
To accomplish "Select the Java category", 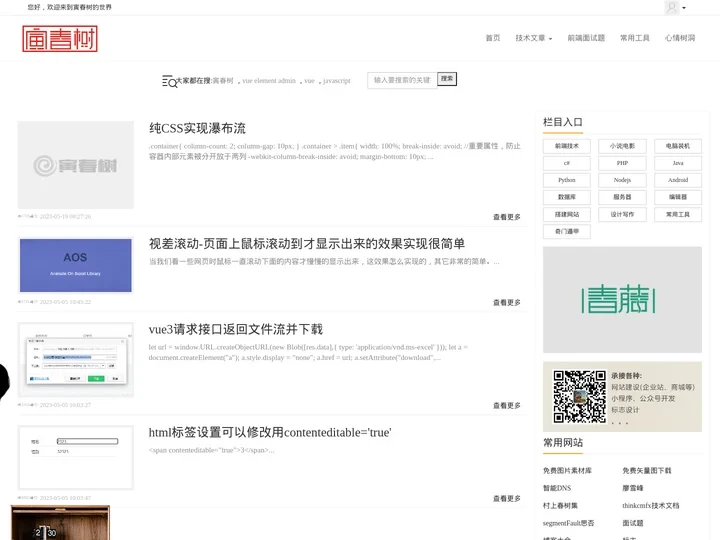I will 678,163.
